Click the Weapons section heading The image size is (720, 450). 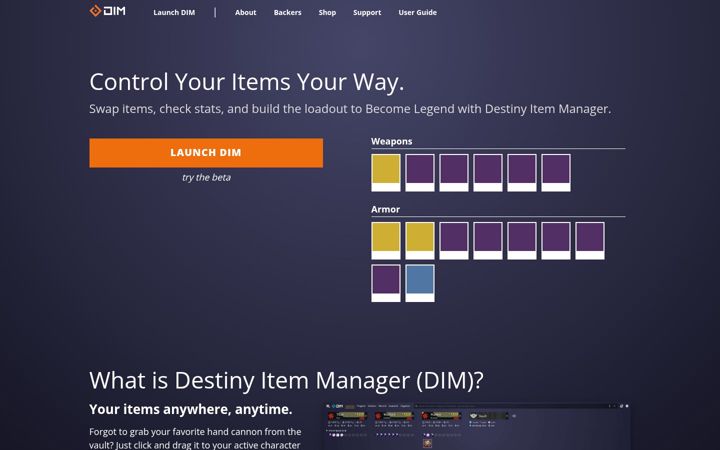point(392,141)
